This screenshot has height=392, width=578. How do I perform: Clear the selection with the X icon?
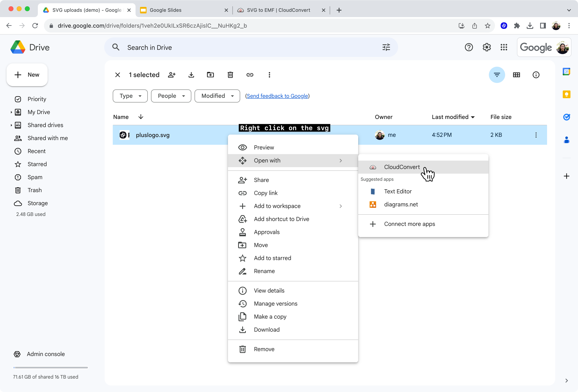(x=118, y=75)
